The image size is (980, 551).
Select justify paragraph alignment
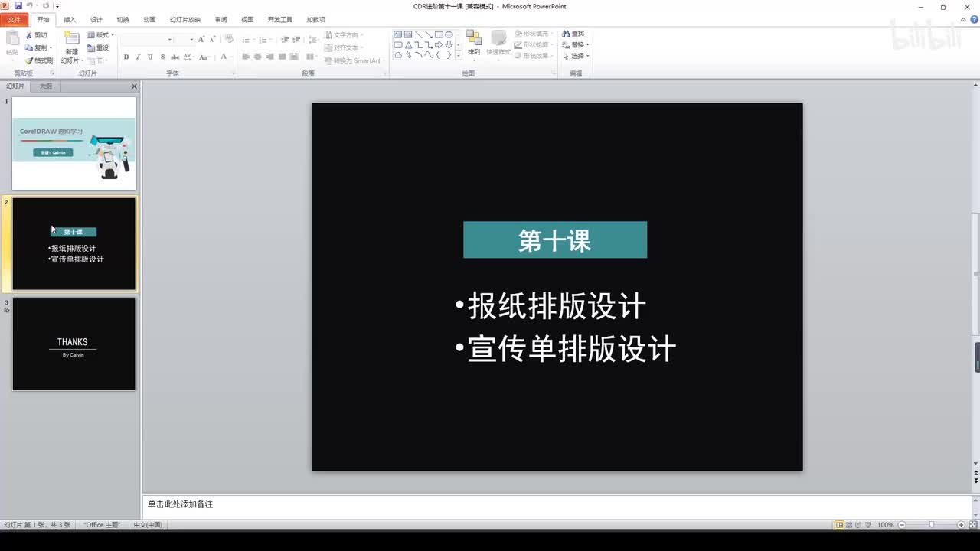(x=283, y=57)
